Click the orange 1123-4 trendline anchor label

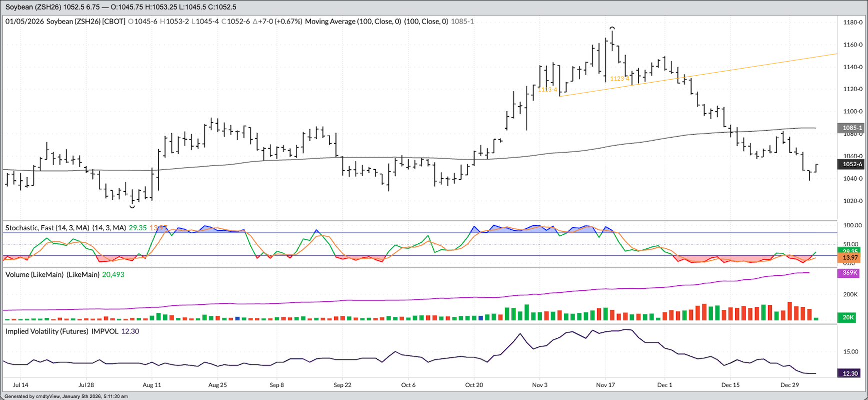pyautogui.click(x=619, y=79)
